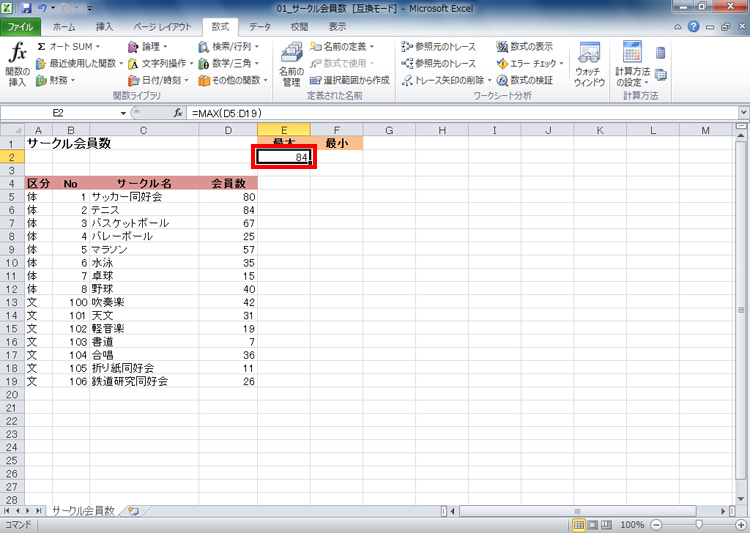
Task: Click the Select All corner button
Action: [12, 130]
